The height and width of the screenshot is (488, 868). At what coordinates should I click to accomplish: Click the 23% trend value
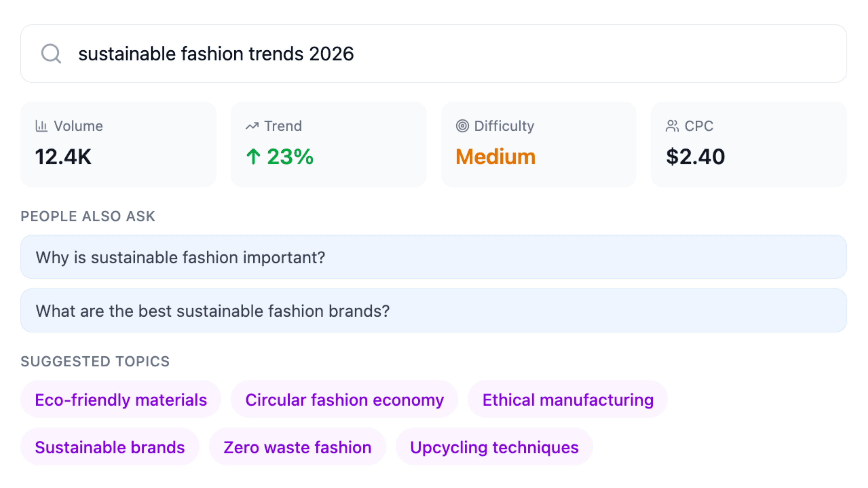click(290, 157)
